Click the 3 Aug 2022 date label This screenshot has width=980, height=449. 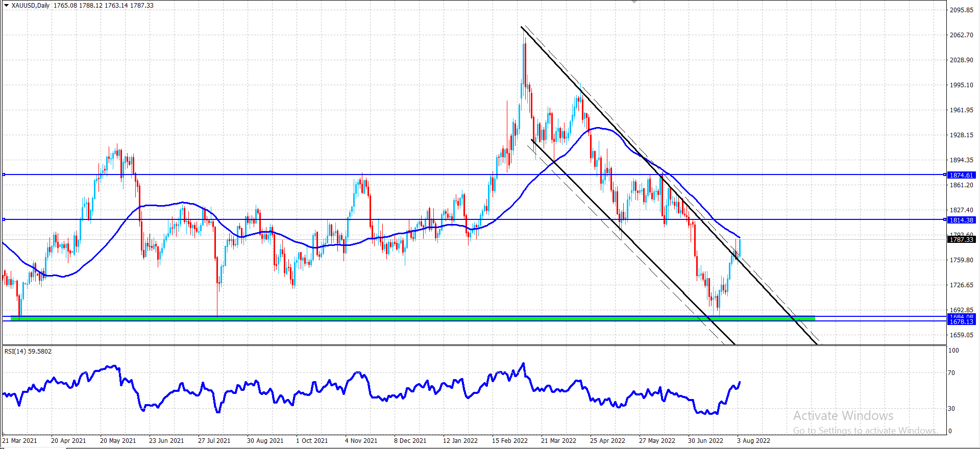pos(753,440)
